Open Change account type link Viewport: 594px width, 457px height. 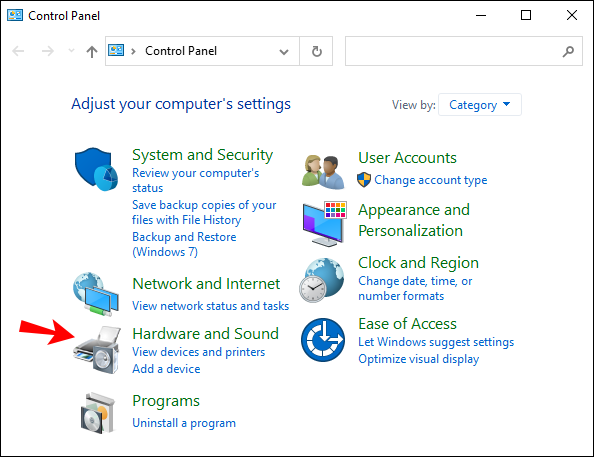click(x=431, y=180)
